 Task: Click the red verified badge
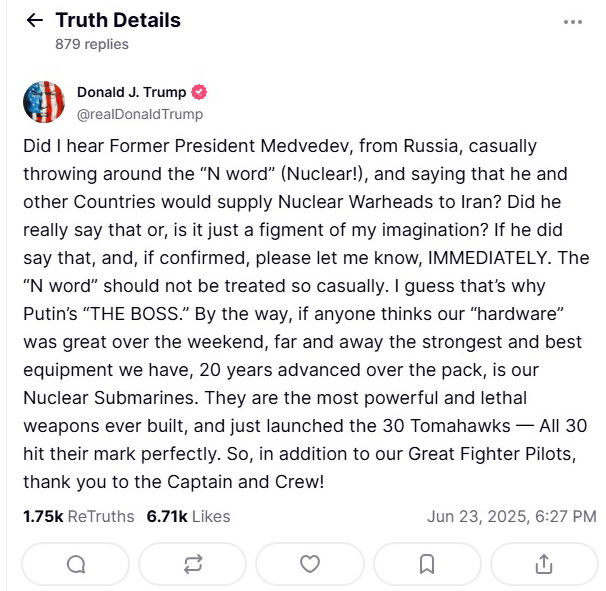pyautogui.click(x=199, y=92)
